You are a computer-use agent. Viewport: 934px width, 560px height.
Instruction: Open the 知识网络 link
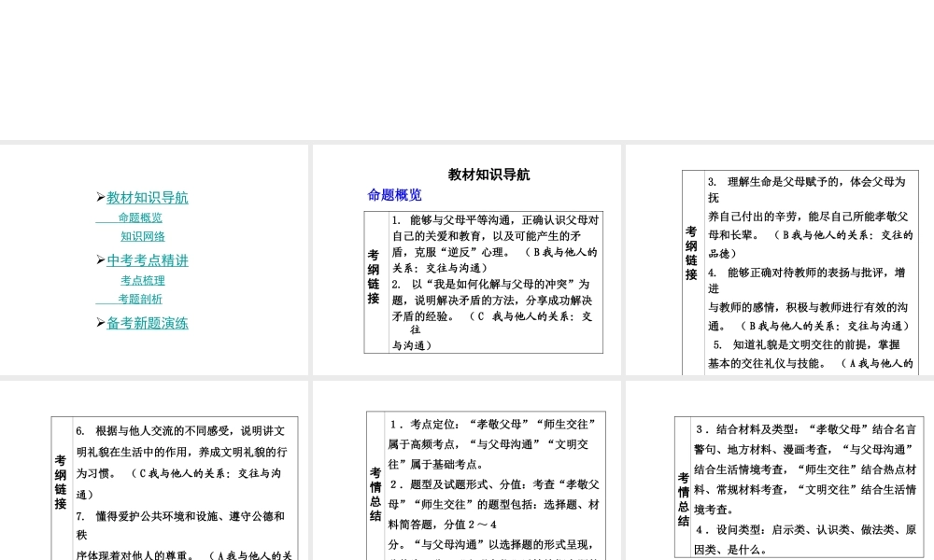[x=143, y=236]
